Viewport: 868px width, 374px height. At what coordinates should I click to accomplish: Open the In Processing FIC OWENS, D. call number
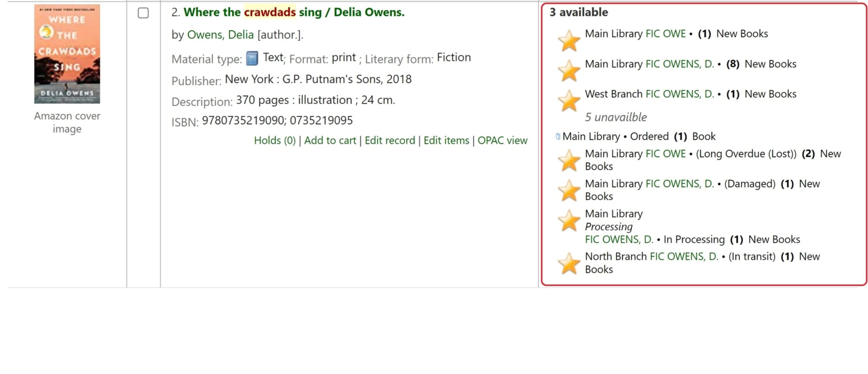click(x=619, y=240)
